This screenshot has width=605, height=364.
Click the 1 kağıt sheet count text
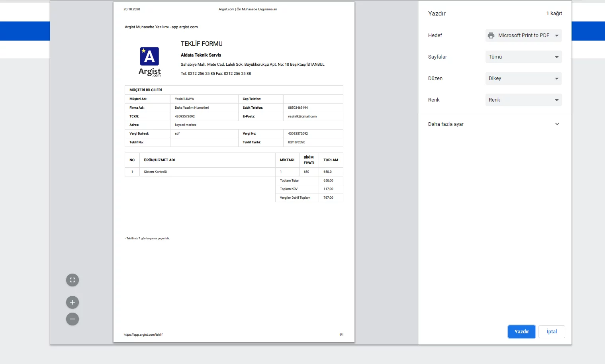554,14
